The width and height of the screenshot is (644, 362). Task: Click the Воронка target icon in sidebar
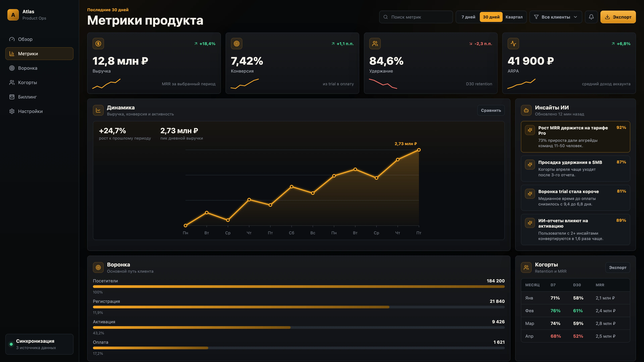[x=12, y=68]
